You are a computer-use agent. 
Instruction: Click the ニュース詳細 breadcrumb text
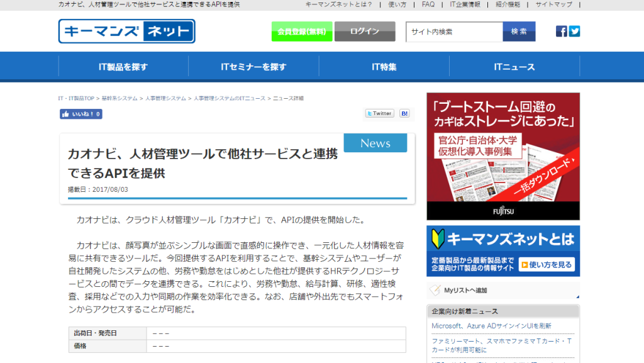[288, 98]
